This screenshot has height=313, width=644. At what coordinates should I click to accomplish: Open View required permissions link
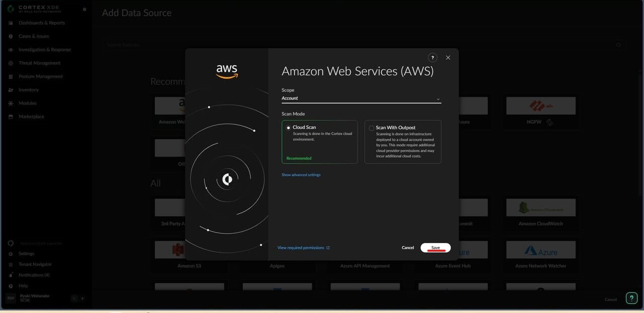pyautogui.click(x=301, y=248)
